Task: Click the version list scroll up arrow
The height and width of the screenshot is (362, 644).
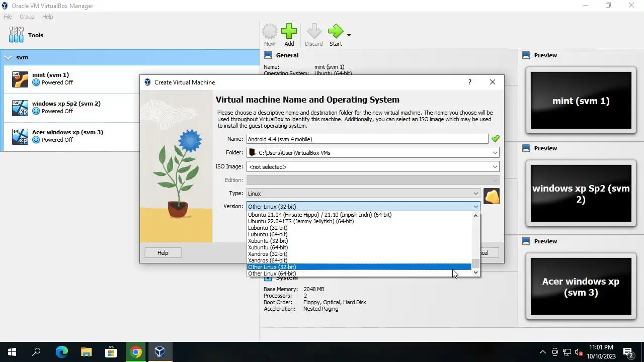Action: pyautogui.click(x=475, y=215)
